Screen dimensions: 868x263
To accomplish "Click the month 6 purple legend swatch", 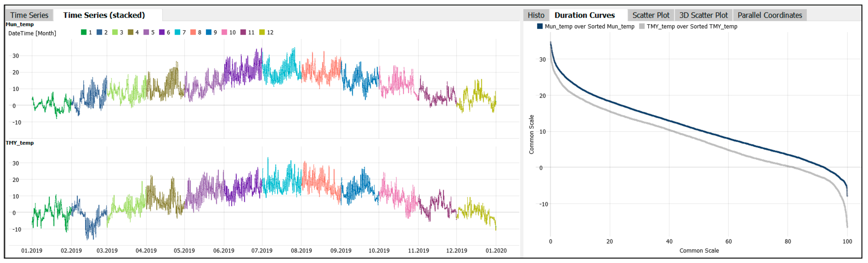I will [x=162, y=32].
